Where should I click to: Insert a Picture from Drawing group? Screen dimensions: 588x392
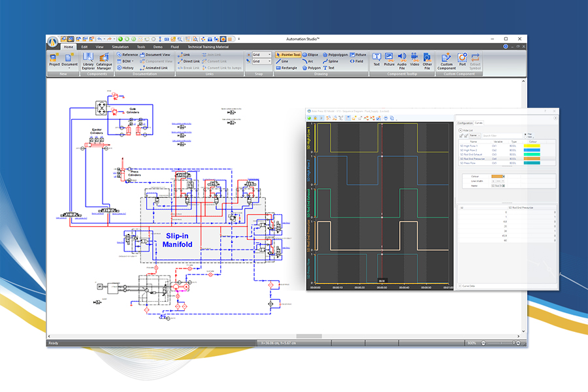(x=358, y=55)
